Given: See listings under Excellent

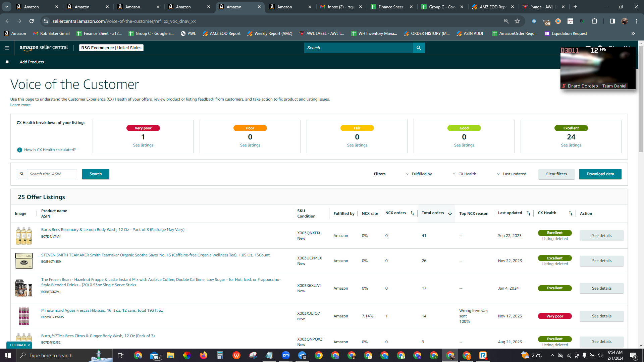Looking at the screenshot, I should point(571,145).
